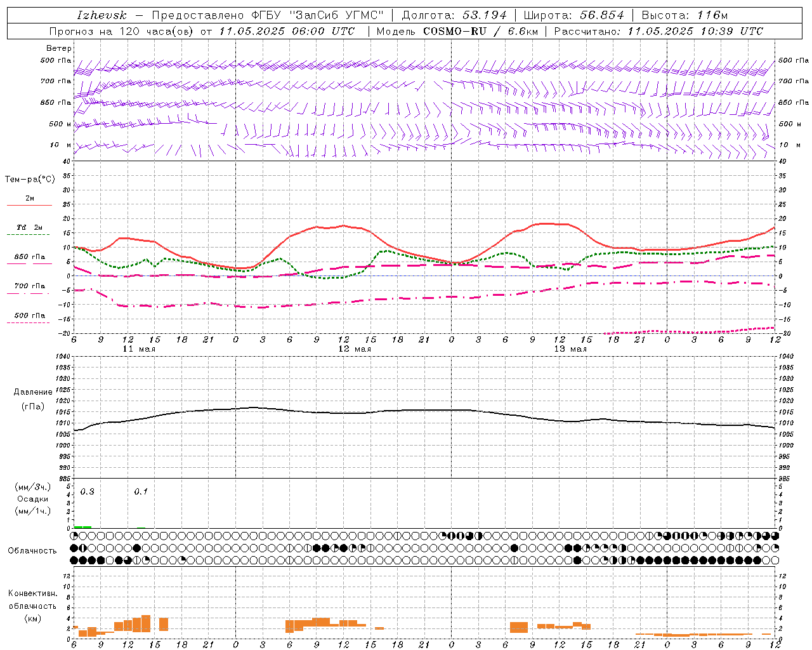Click the Облачность row label
812x650 pixels.
32,551
